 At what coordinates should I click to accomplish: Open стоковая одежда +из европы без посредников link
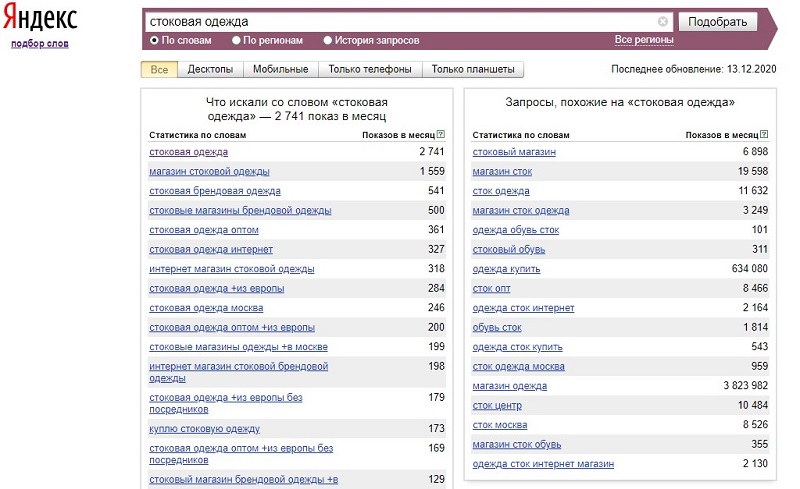[226, 403]
